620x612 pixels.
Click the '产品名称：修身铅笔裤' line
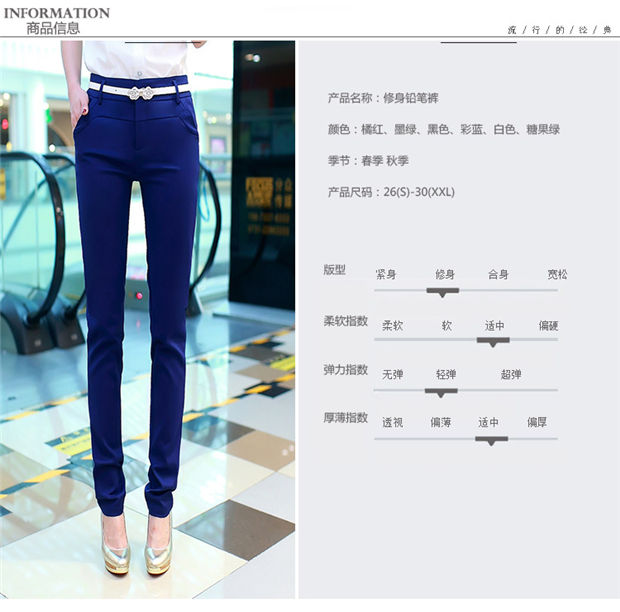coord(383,98)
